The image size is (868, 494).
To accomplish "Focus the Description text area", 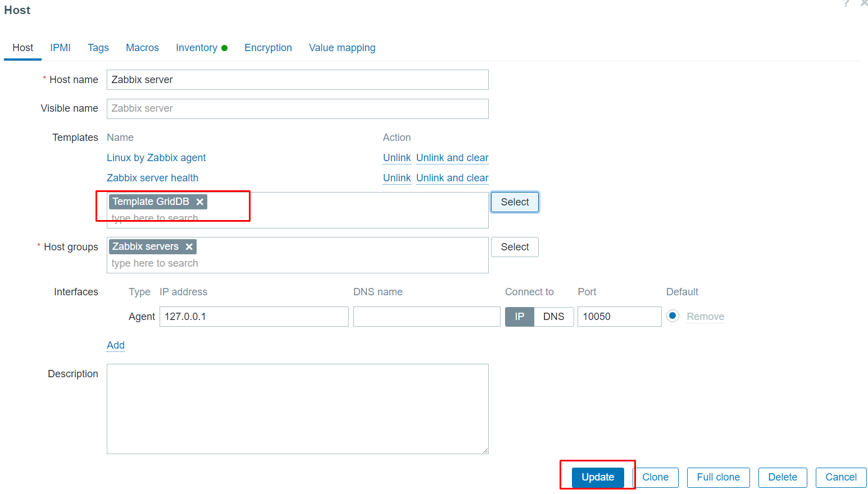I will coord(297,409).
